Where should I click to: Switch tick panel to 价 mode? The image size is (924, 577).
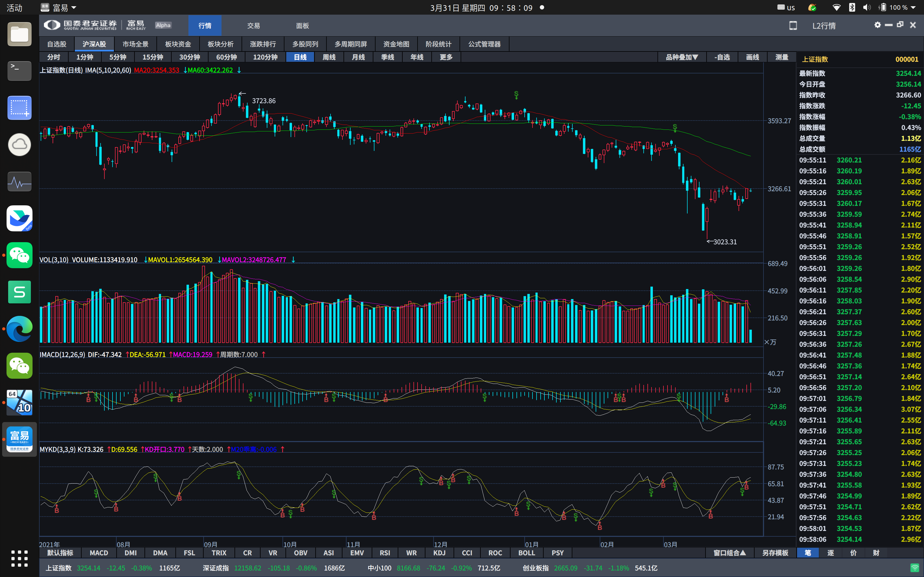tap(853, 553)
